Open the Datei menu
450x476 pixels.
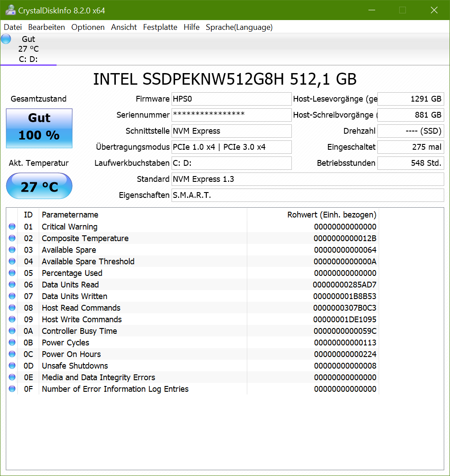coord(13,27)
